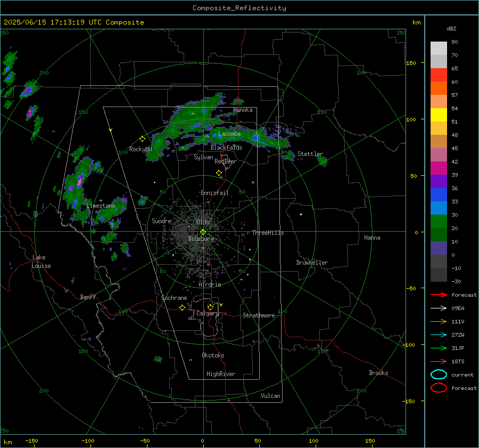The width and height of the screenshot is (479, 448).
Task: Click the orange 111V arrow icon
Action: pyautogui.click(x=439, y=321)
